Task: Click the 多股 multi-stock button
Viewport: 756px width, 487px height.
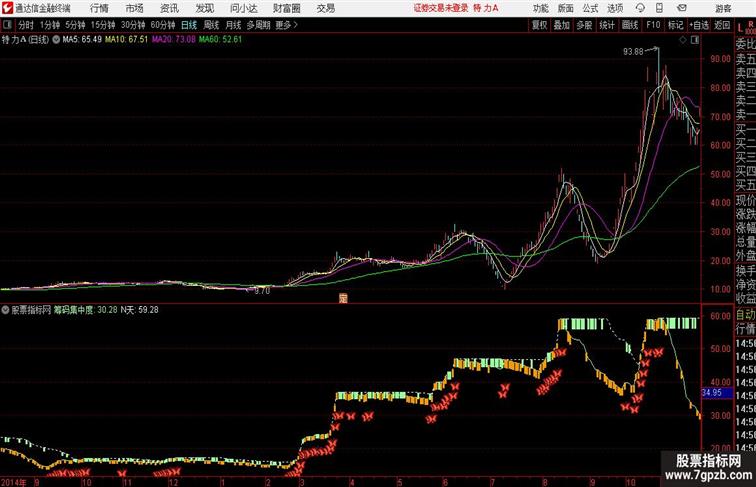Action: [x=584, y=25]
